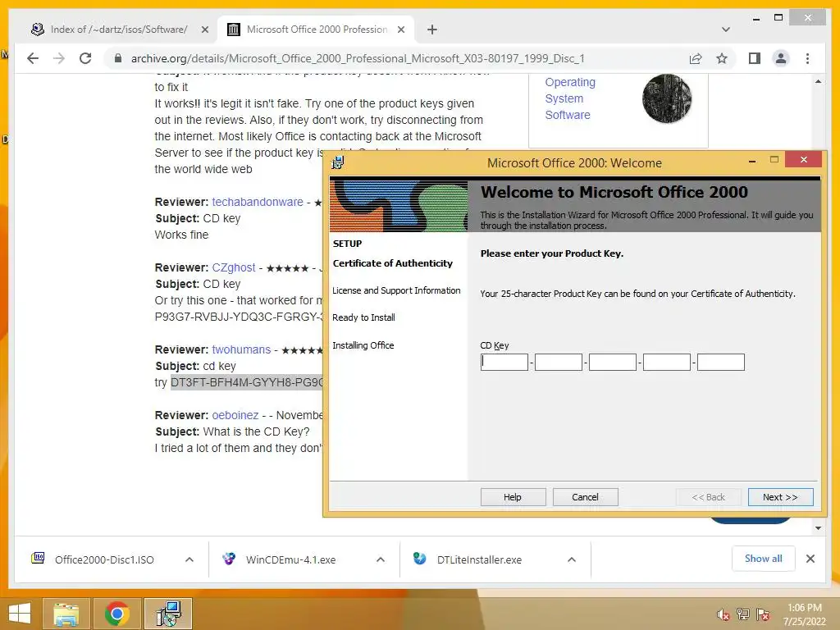Open Office setup installer taskbar icon
This screenshot has height=630, width=840.
[168, 614]
